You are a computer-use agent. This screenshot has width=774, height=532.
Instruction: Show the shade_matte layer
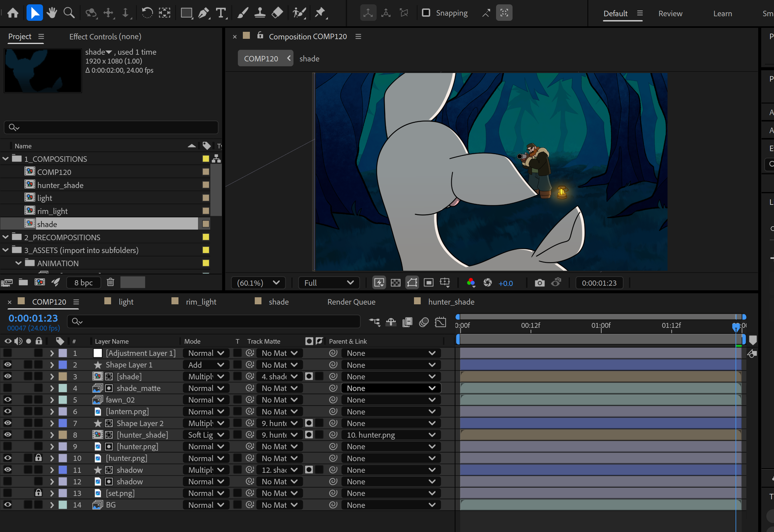tap(7, 388)
